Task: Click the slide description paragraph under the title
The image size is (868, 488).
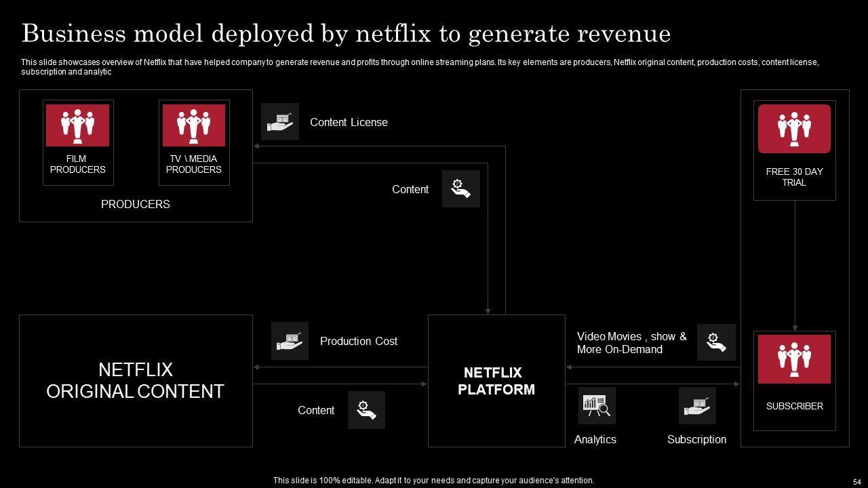Action: (420, 66)
